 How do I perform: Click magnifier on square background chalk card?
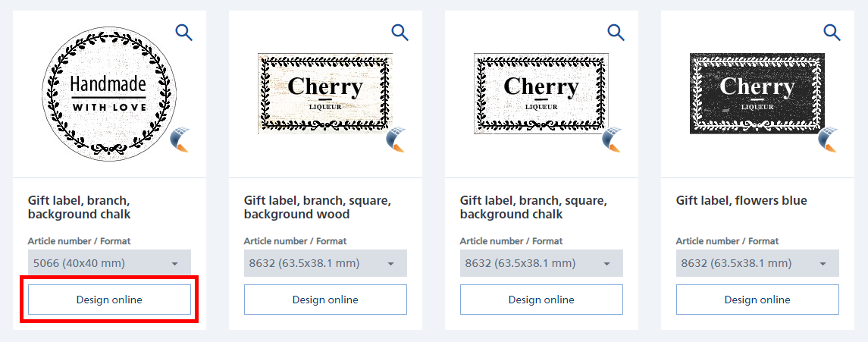(616, 32)
